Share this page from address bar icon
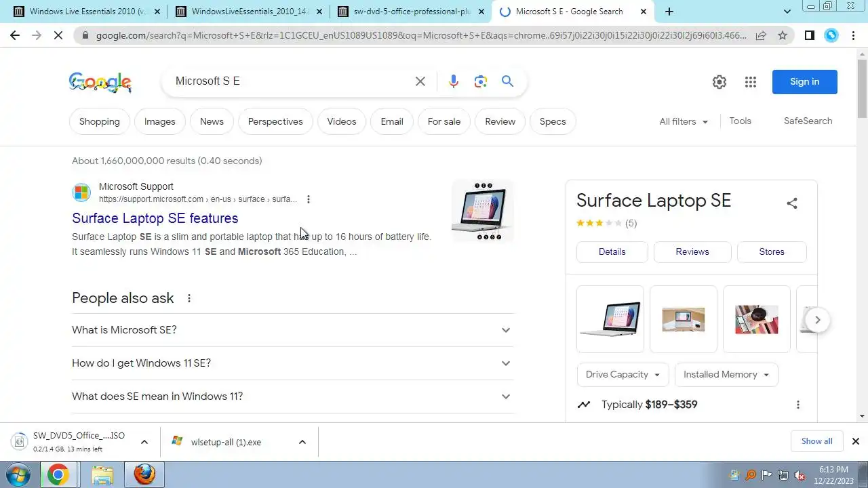 [761, 35]
